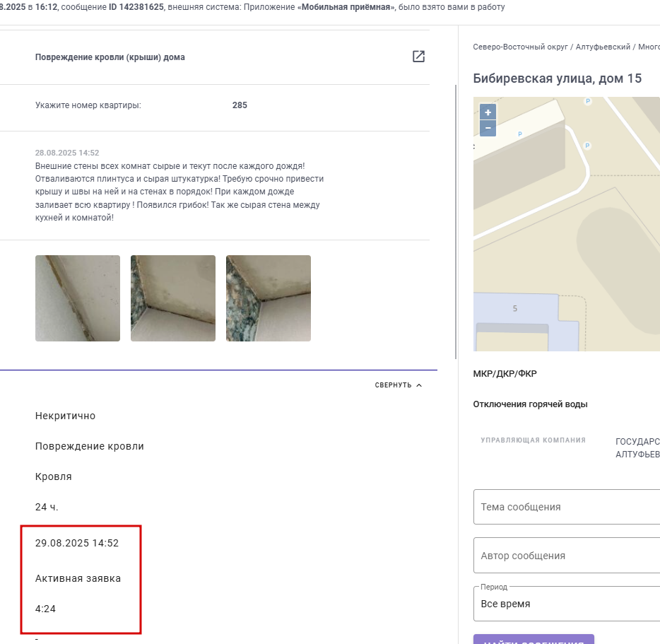660x644 pixels.
Task: Open the second photo showing mold
Action: pos(173,298)
